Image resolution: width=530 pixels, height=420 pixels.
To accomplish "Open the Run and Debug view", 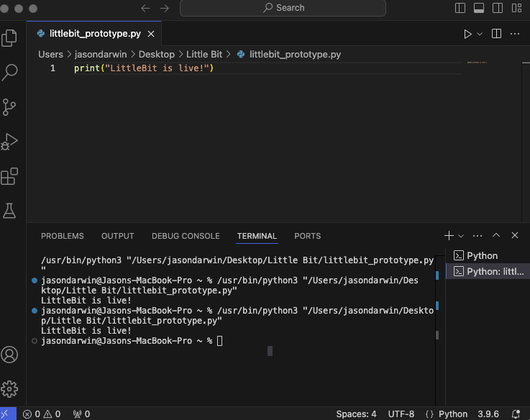I will tap(9, 142).
